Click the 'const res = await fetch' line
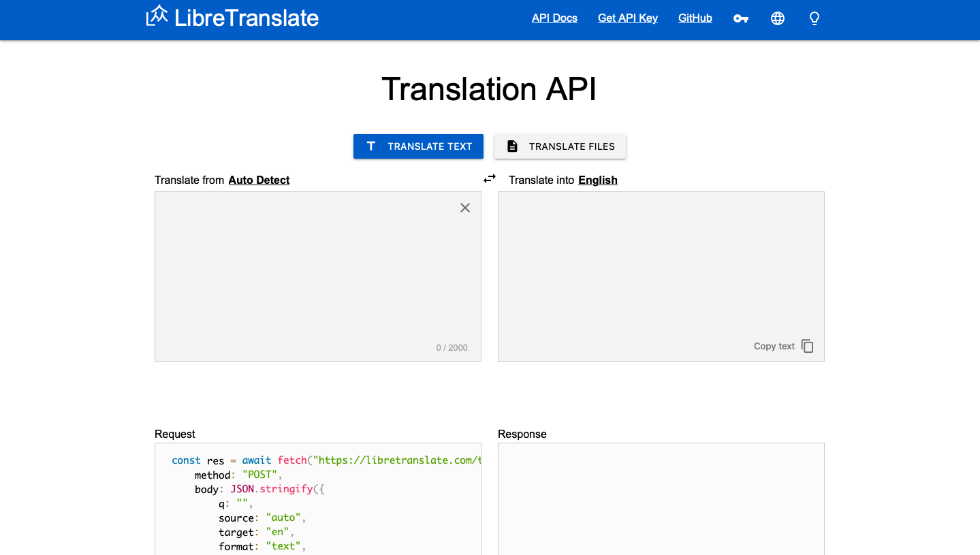Image resolution: width=980 pixels, height=555 pixels. (x=326, y=460)
